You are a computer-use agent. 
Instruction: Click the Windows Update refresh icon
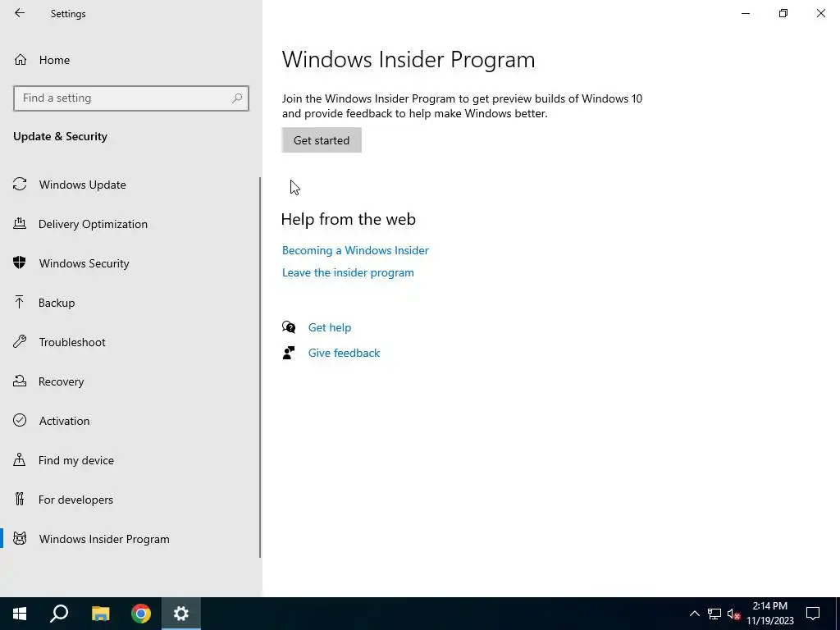point(20,185)
